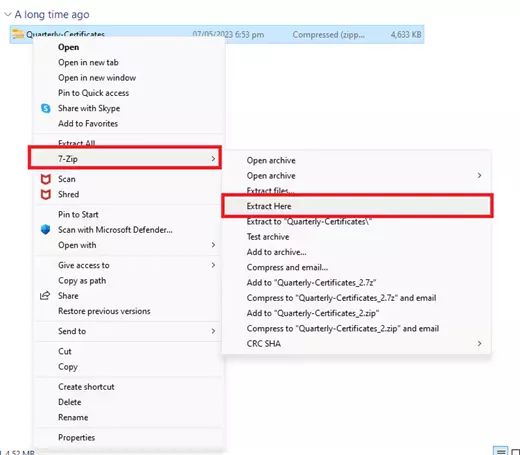Click the Quarterly-Certificates zip folder icon
This screenshot has height=455, width=520.
18,34
